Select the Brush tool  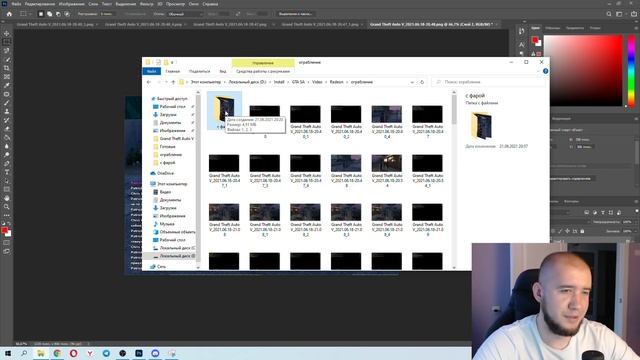(7, 102)
